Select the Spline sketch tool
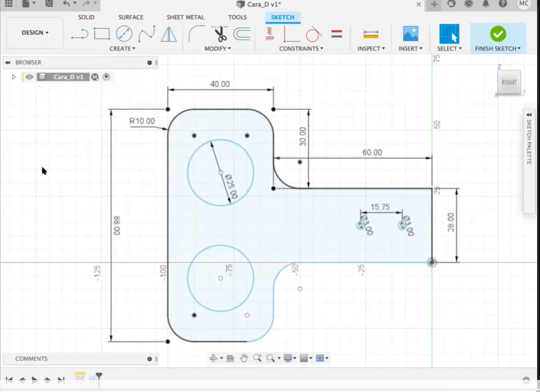Viewport: 540px width, 392px height. pos(147,34)
